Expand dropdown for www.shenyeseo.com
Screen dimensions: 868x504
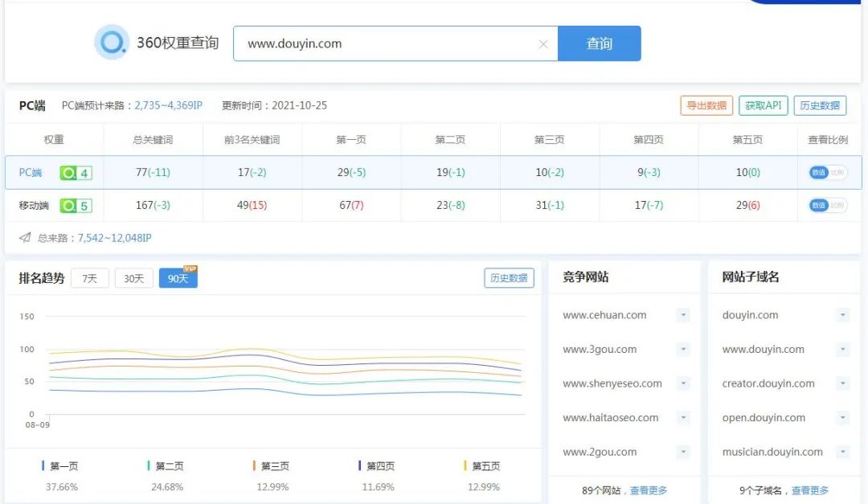[683, 383]
